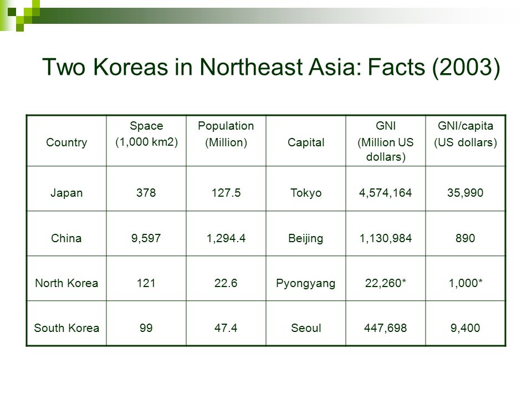
Task: Click the 'Country' header cell
Action: pyautogui.click(x=66, y=141)
